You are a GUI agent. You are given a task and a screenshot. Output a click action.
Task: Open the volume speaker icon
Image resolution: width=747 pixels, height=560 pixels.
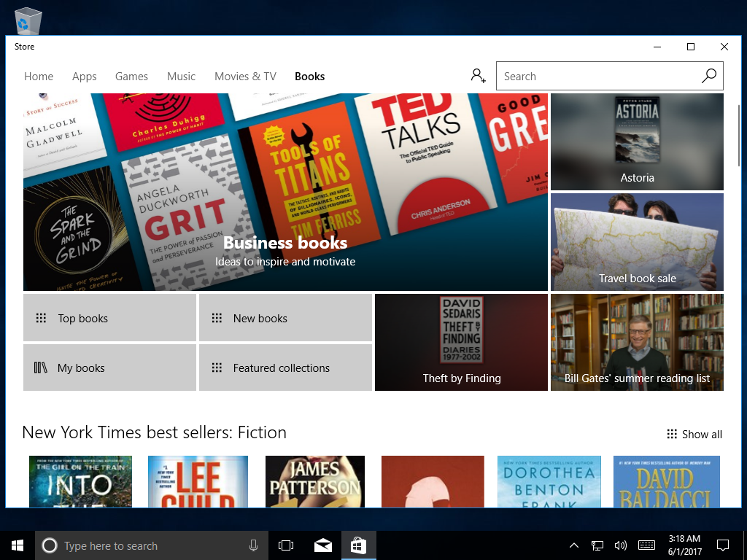pos(620,545)
